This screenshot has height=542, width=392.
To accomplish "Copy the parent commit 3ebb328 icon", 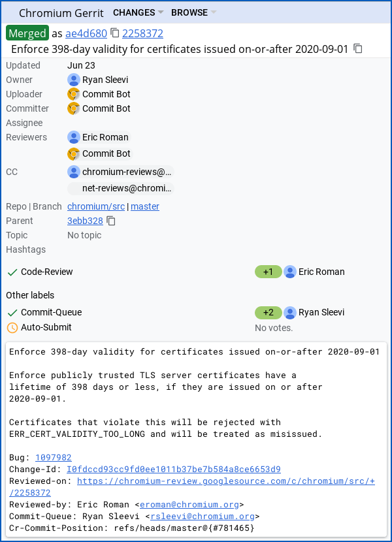I will pyautogui.click(x=112, y=221).
